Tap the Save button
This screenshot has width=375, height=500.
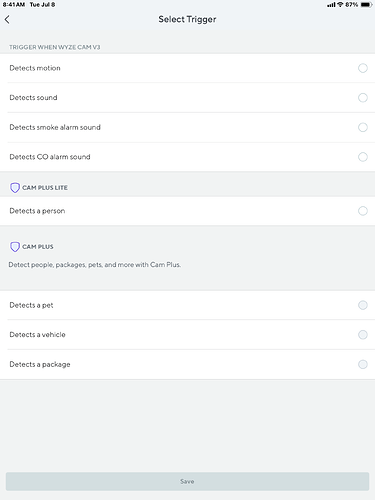[187, 481]
